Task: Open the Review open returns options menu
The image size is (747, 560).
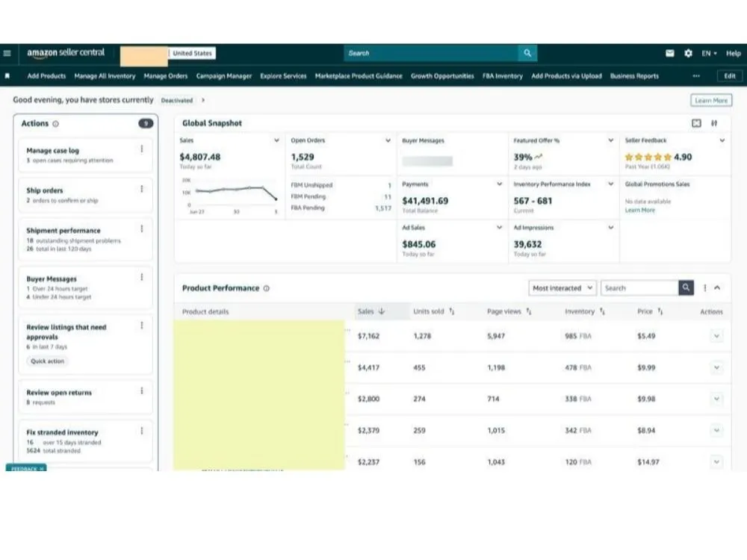Action: tap(141, 391)
